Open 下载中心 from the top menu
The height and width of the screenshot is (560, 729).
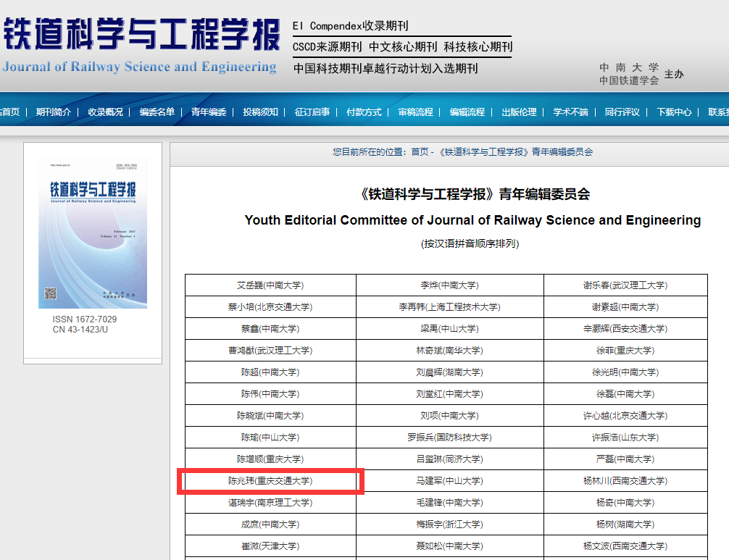point(674,112)
